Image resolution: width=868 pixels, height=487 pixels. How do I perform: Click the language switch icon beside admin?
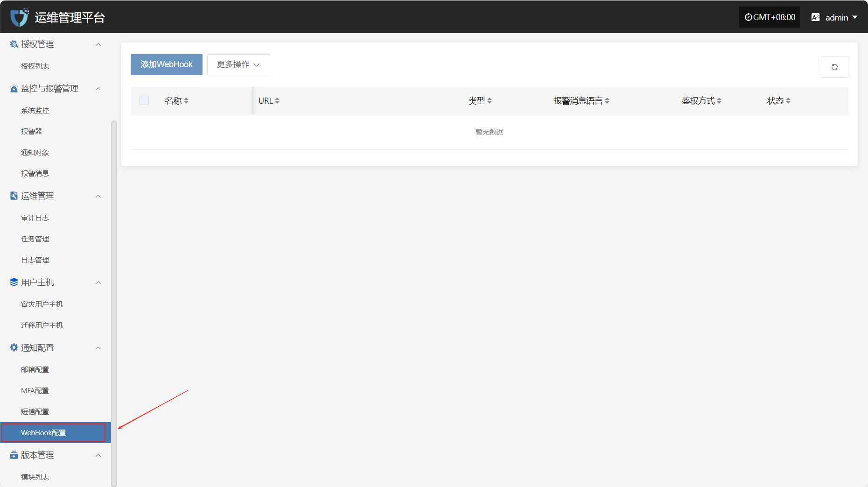(x=816, y=17)
